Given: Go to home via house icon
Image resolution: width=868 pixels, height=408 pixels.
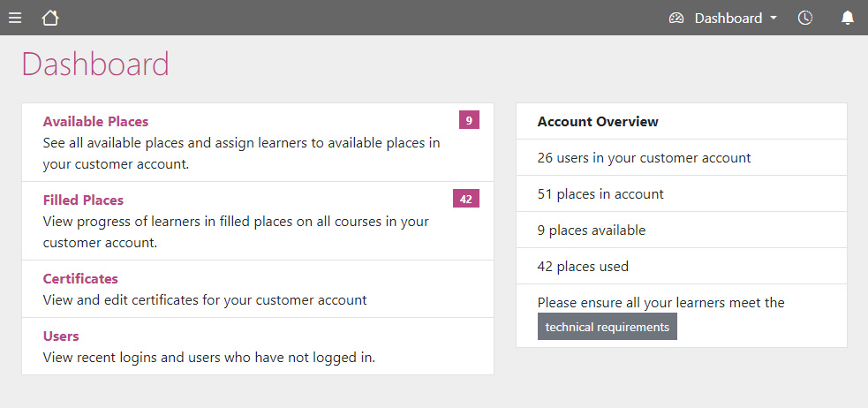Looking at the screenshot, I should click(x=49, y=18).
